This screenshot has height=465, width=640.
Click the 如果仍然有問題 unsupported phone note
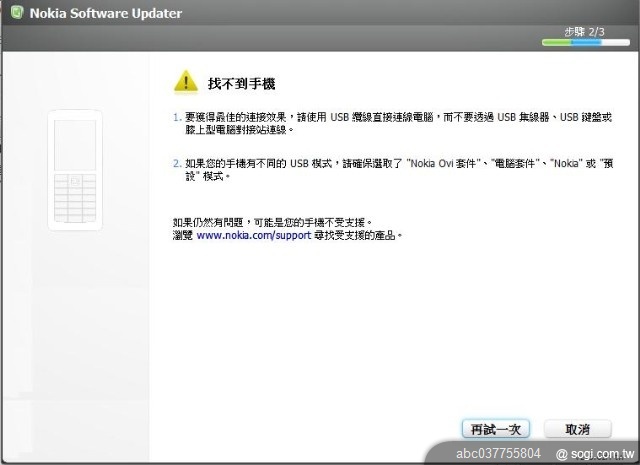(x=272, y=222)
